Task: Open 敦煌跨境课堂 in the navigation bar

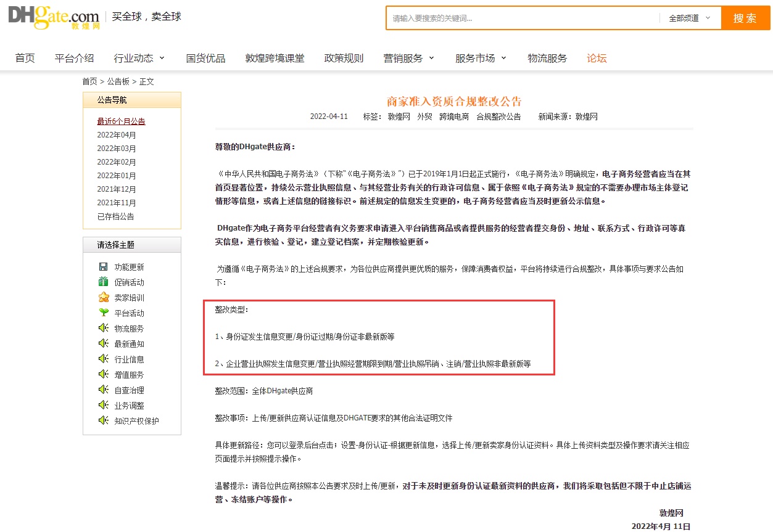Action: (x=275, y=58)
